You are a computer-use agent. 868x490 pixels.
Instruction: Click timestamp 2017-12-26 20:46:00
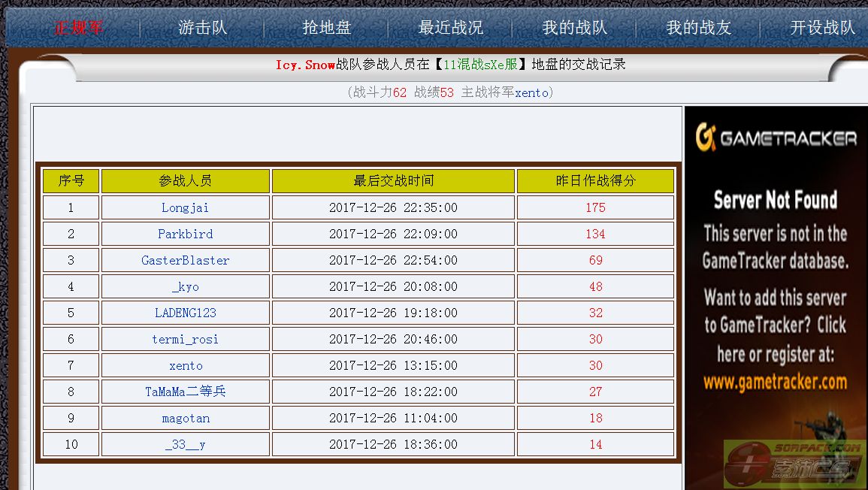[x=393, y=340]
